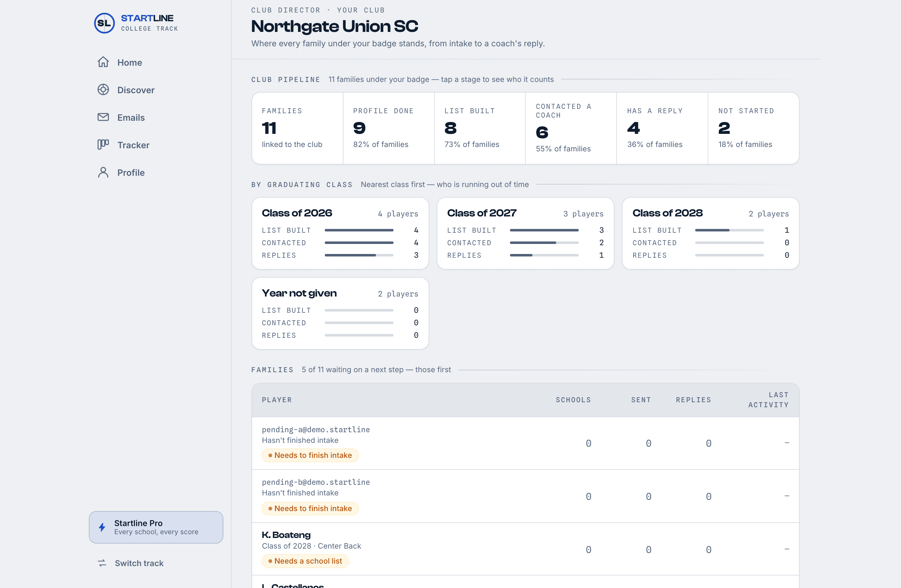
Task: Open the Class of 2027 card
Action: point(526,233)
